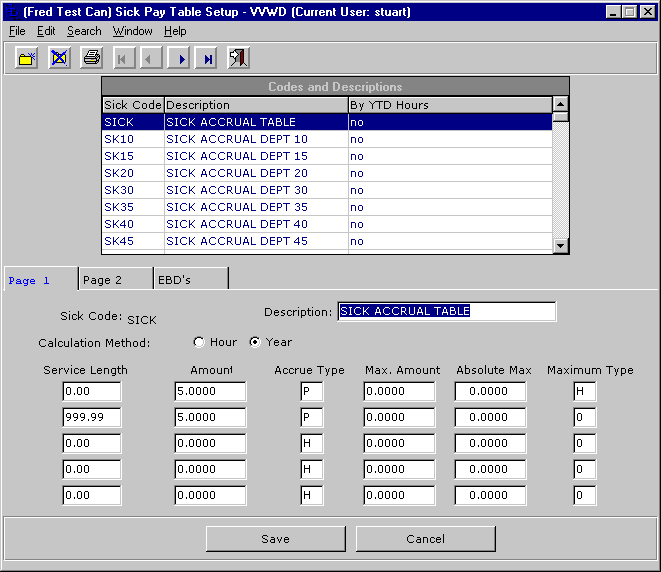Switch to the EBD's tab
The image size is (661, 572).
coord(177,281)
